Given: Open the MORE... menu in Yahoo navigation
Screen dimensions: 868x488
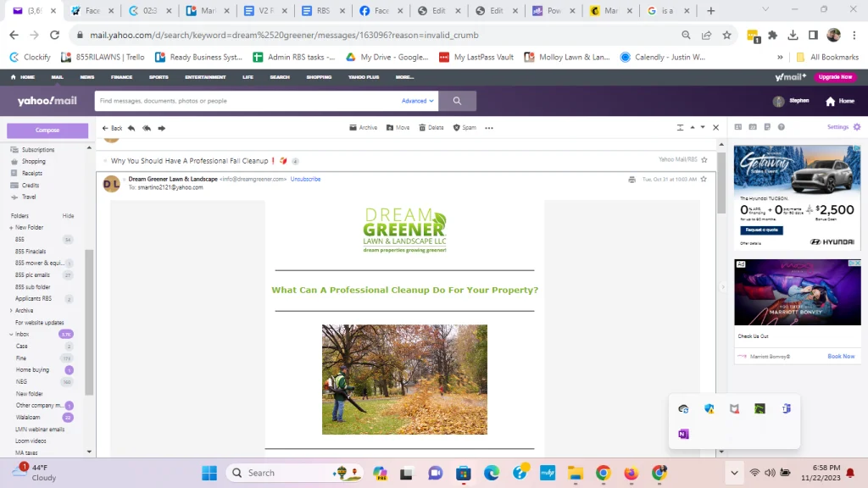Looking at the screenshot, I should pos(404,77).
